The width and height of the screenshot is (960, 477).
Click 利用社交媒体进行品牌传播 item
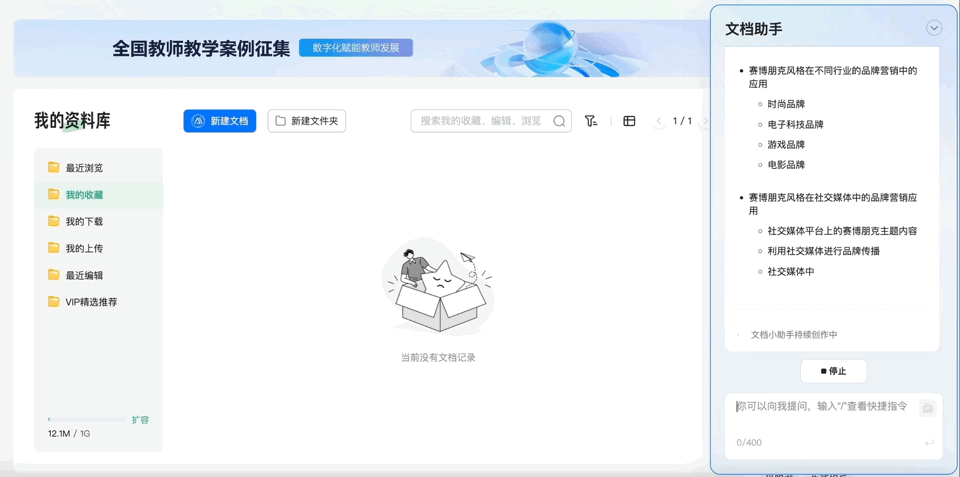point(823,251)
